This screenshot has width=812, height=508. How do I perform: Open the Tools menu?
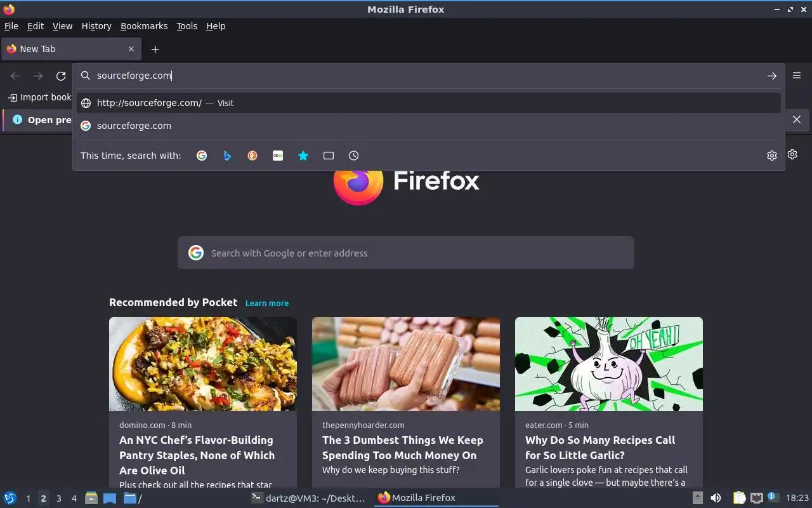point(187,26)
